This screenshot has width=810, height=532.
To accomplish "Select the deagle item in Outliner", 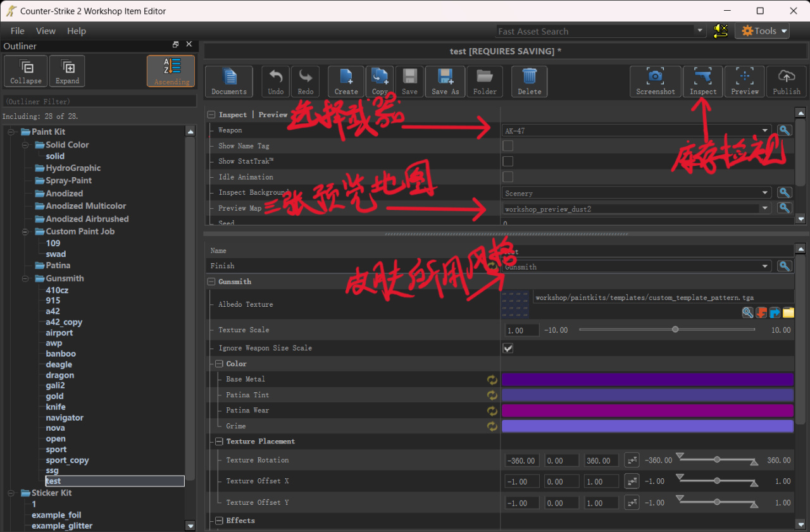I will click(59, 364).
